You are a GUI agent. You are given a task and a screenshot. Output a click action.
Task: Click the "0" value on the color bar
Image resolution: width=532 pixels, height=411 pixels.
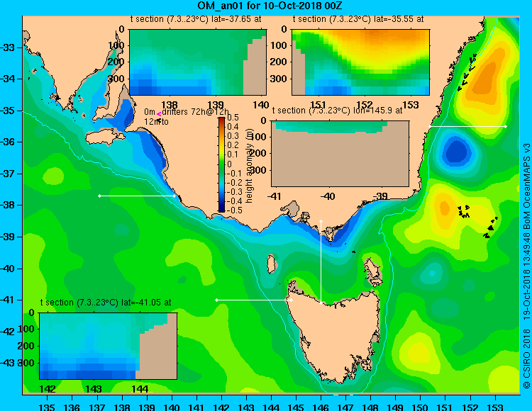229,164
